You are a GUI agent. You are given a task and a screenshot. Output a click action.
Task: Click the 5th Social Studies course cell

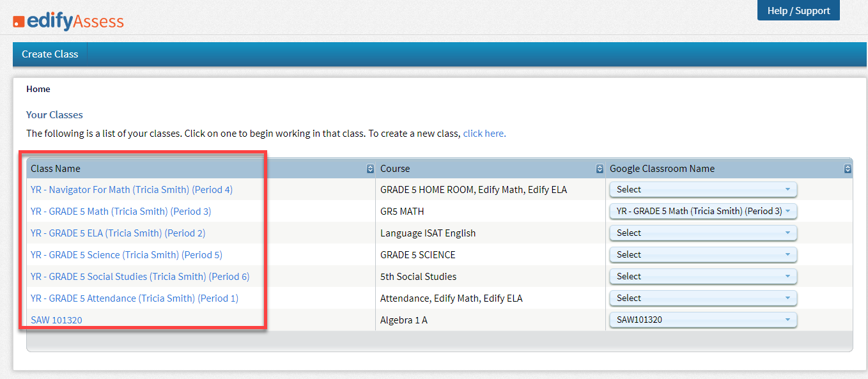click(x=490, y=276)
